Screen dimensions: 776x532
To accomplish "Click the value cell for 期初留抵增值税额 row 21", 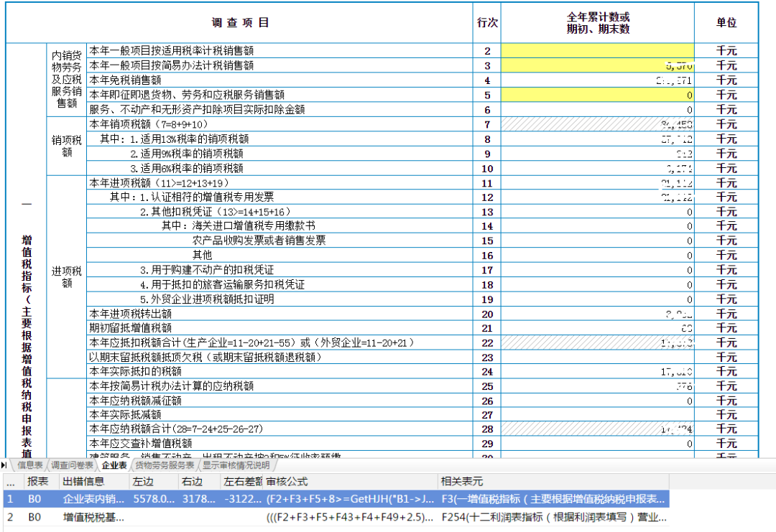I will [596, 328].
